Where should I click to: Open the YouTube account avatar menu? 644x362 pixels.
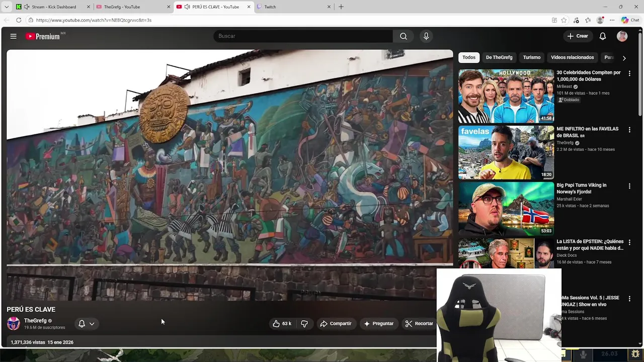[x=622, y=36]
